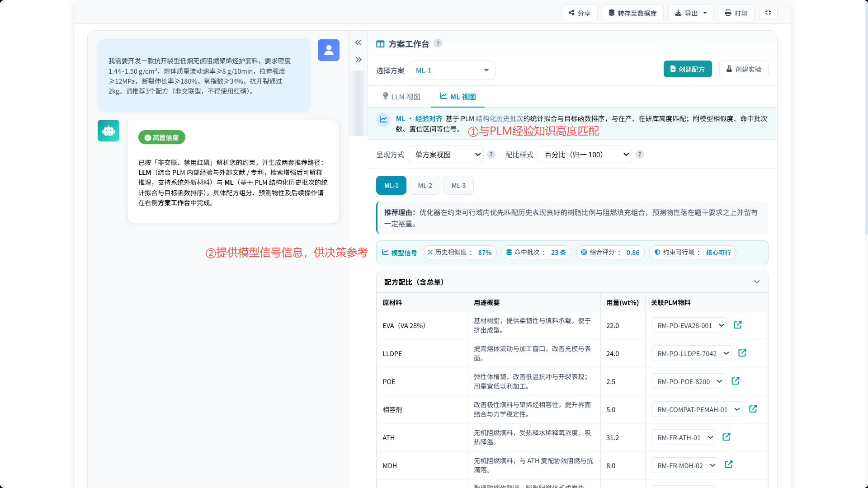Viewport: 868px width, 488px height.
Task: Click the 打印 print button
Action: click(x=736, y=13)
